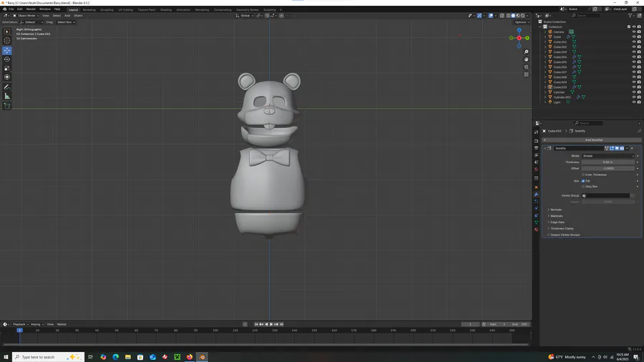Open the Output properties tab

(536, 148)
